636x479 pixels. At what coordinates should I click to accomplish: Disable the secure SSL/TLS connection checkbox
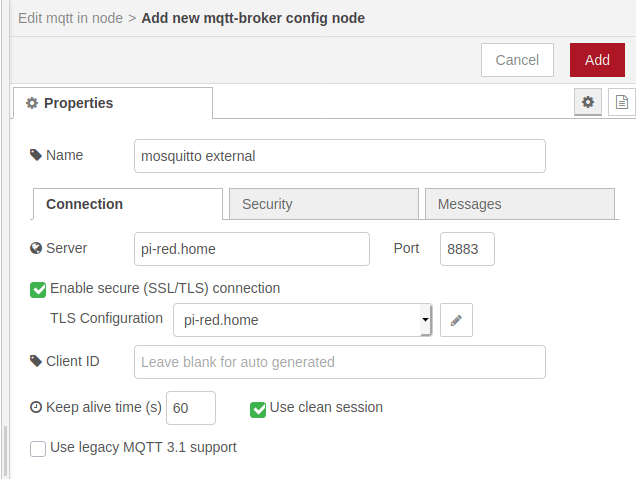(39, 289)
